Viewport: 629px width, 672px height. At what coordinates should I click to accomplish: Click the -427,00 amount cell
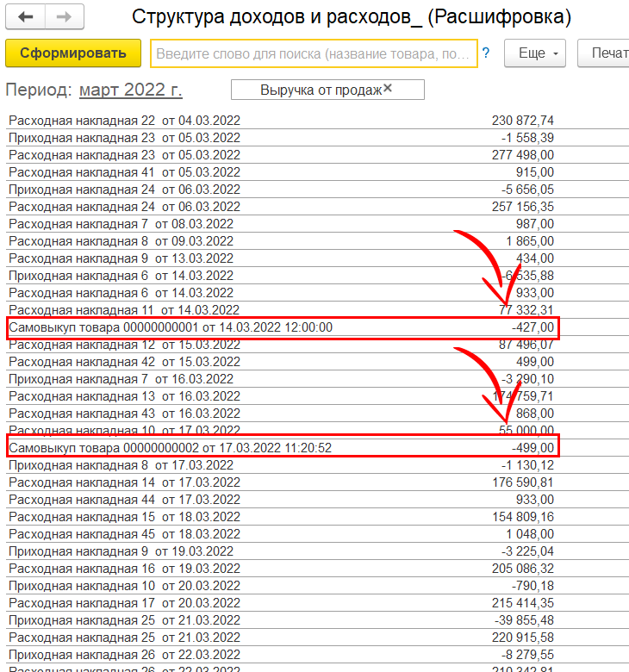tap(532, 327)
